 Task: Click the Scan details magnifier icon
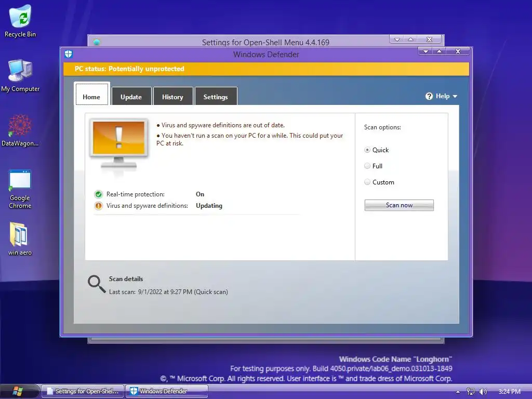96,284
